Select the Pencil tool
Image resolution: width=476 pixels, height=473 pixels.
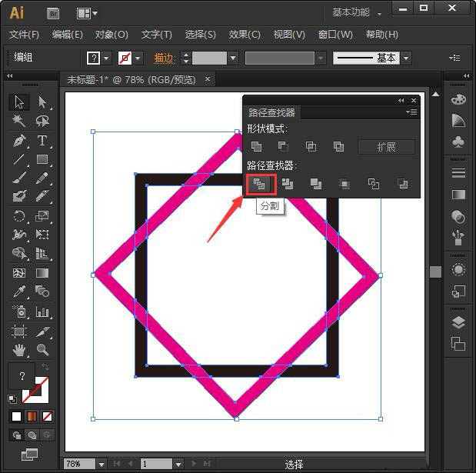click(x=42, y=178)
